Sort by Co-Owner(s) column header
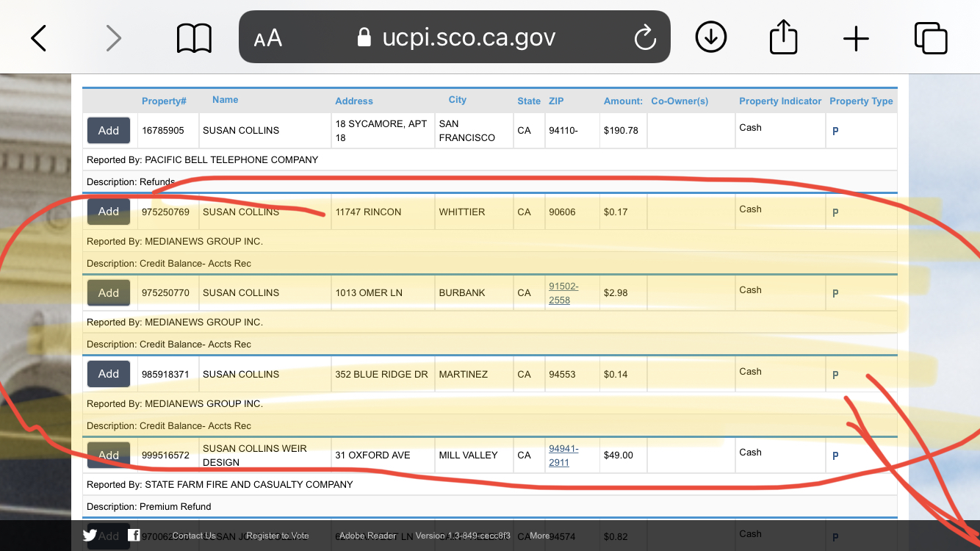The image size is (980, 551). (680, 101)
